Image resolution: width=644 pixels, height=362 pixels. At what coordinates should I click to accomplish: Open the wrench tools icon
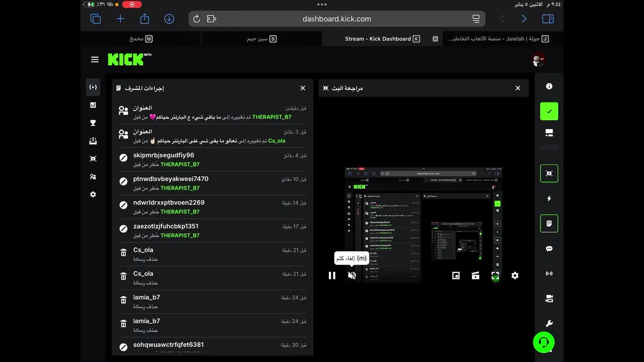[x=549, y=323]
